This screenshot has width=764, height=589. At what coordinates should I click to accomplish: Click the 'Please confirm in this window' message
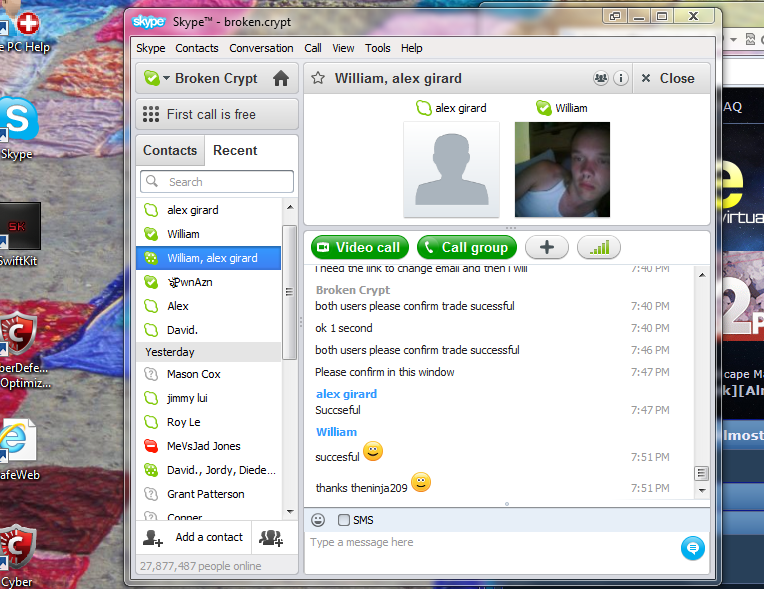(x=384, y=372)
